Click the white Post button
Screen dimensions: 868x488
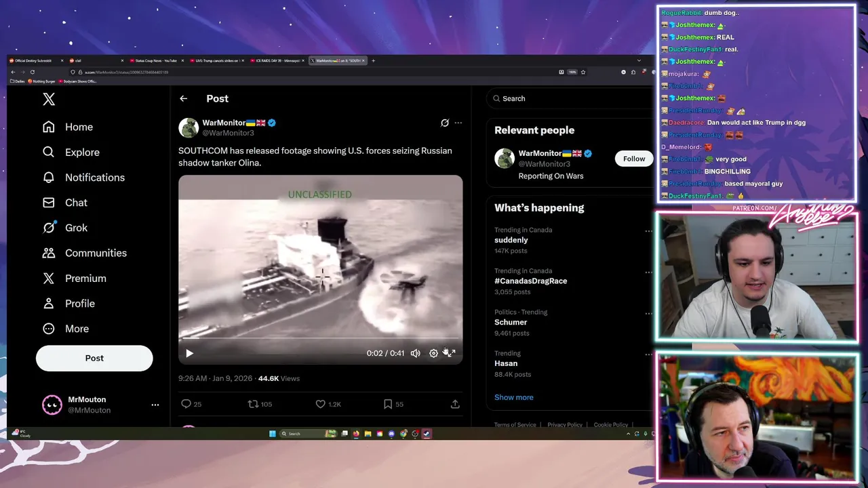94,358
